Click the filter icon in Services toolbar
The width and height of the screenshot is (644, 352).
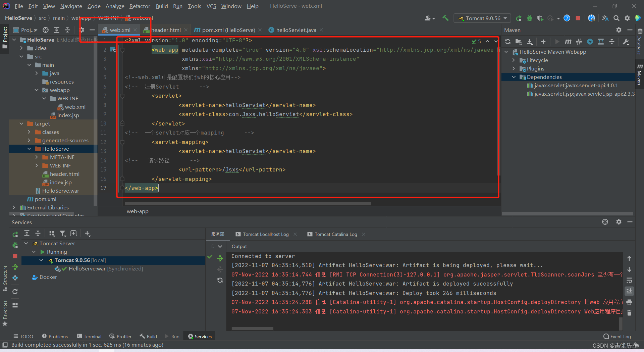pyautogui.click(x=63, y=234)
